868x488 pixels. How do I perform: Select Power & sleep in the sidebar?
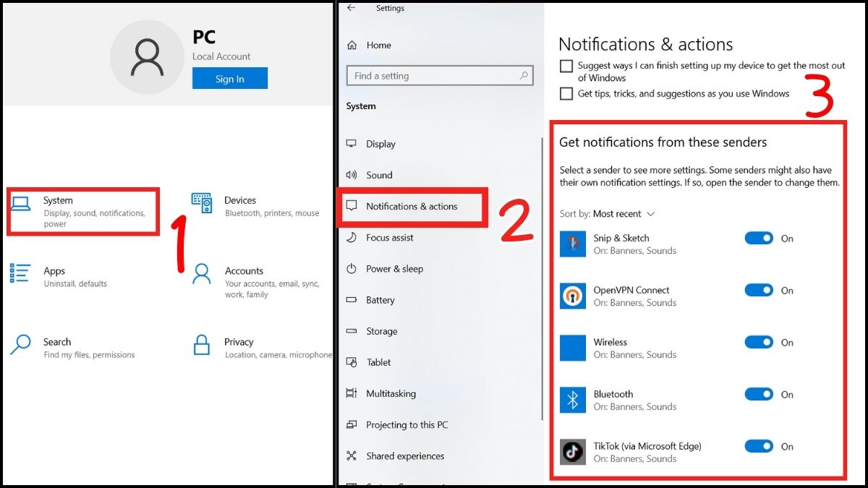pos(394,268)
